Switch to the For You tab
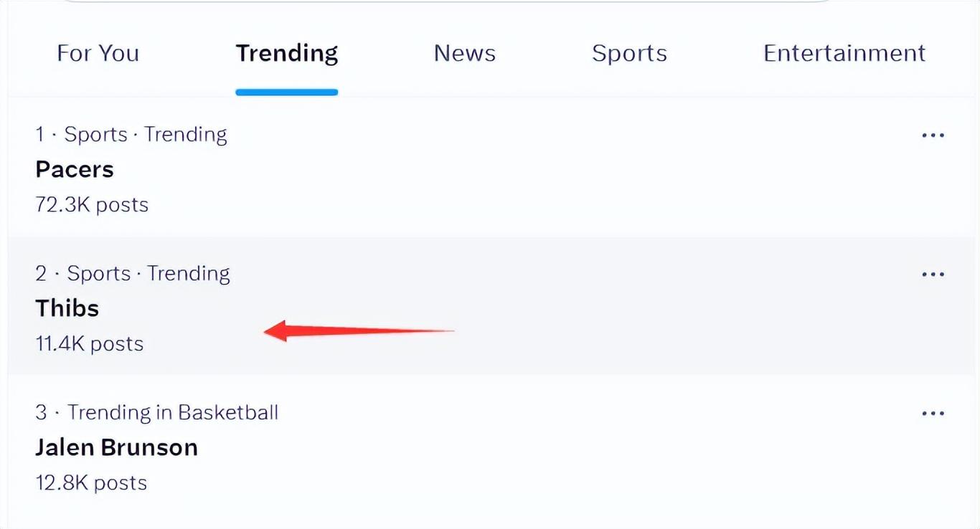 pos(98,53)
